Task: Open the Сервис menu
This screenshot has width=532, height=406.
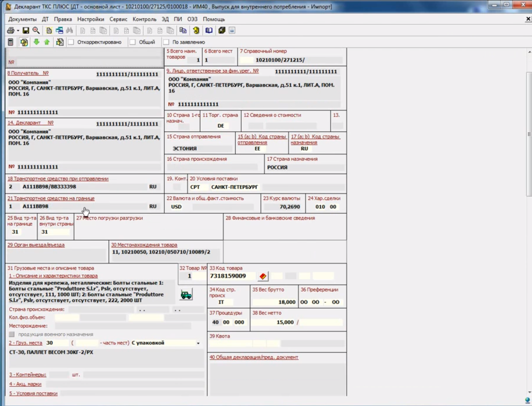Action: [119, 19]
